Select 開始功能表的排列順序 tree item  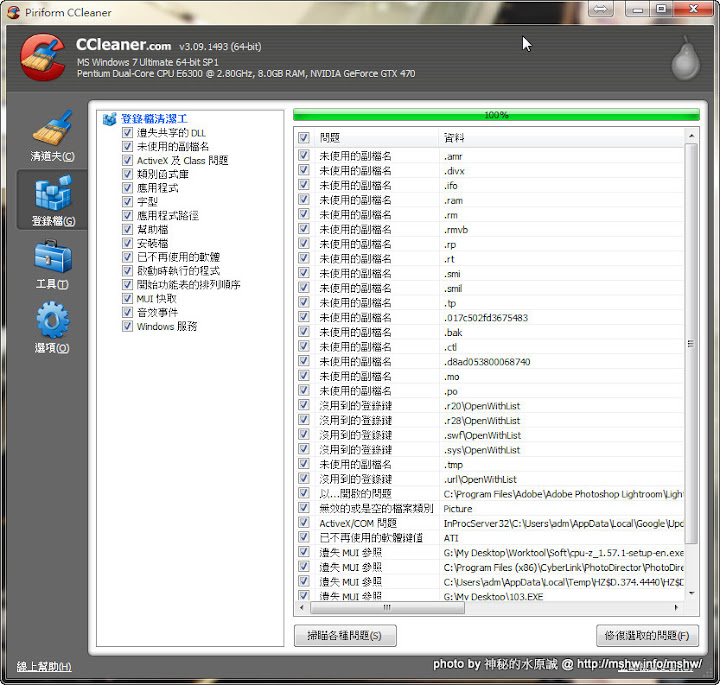pos(188,285)
